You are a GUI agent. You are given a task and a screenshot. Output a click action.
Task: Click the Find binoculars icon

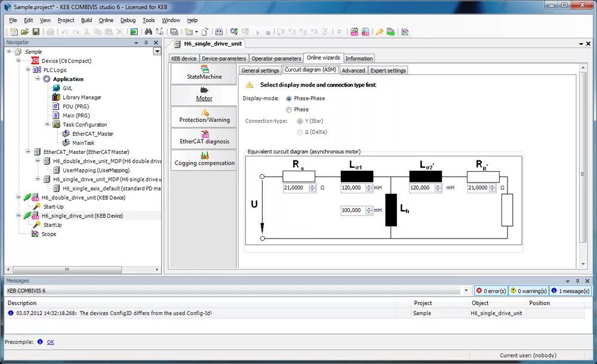pos(149,32)
